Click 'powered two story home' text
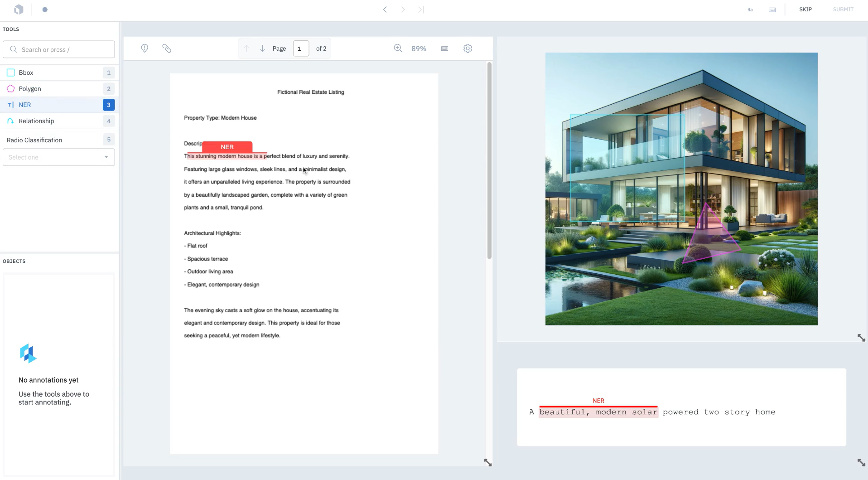Viewport: 868px width, 480px height. pos(719,412)
